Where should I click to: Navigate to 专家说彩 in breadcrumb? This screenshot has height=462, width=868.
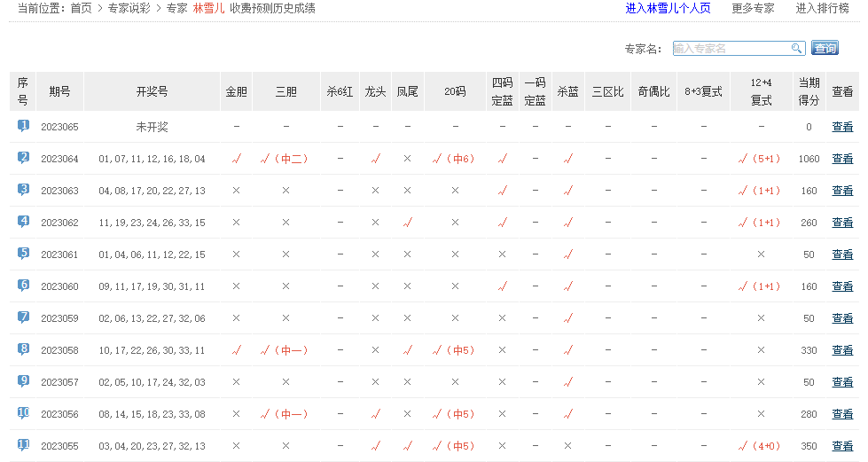[x=129, y=8]
